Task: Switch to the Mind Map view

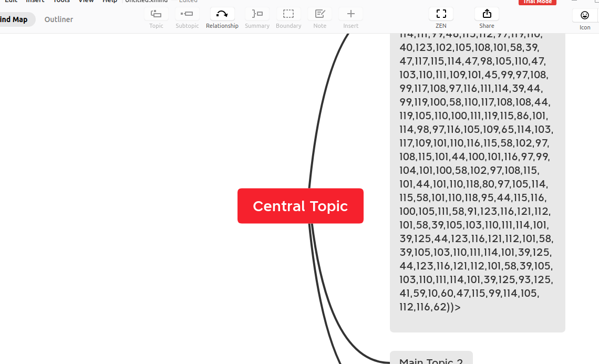Action: point(14,19)
